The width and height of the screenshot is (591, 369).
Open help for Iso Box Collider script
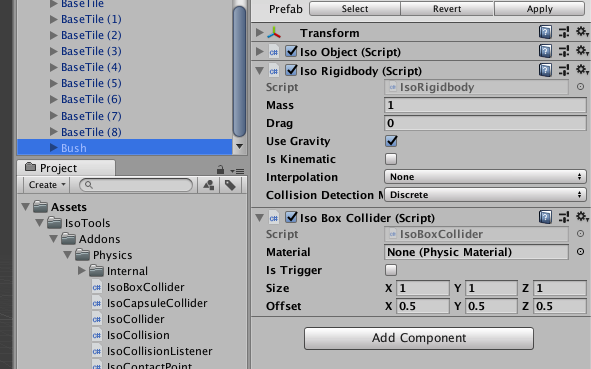(545, 217)
